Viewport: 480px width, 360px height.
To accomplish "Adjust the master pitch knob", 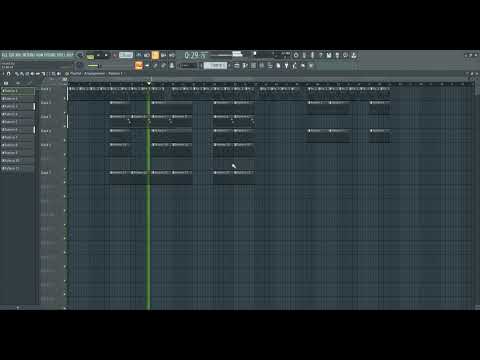I will click(79, 65).
